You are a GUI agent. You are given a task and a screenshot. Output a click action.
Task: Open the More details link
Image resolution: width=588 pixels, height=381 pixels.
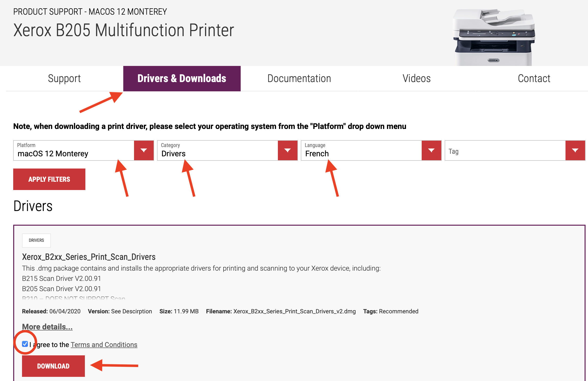(x=47, y=327)
